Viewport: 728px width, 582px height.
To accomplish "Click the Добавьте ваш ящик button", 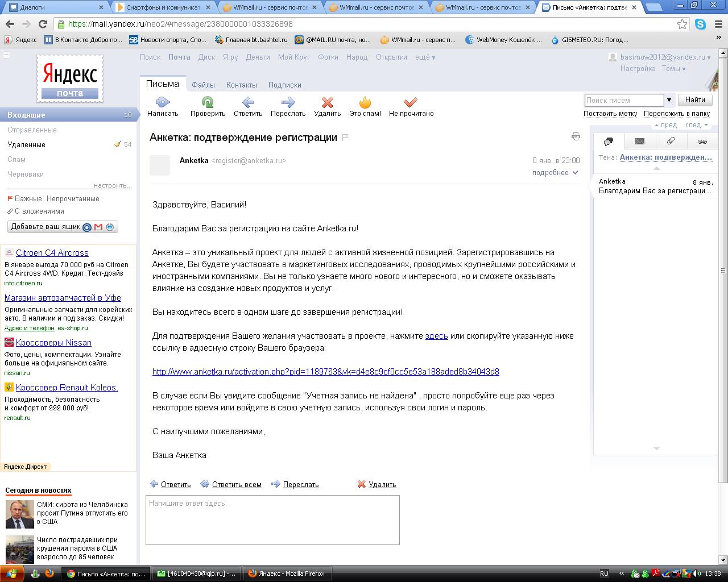I will (63, 227).
